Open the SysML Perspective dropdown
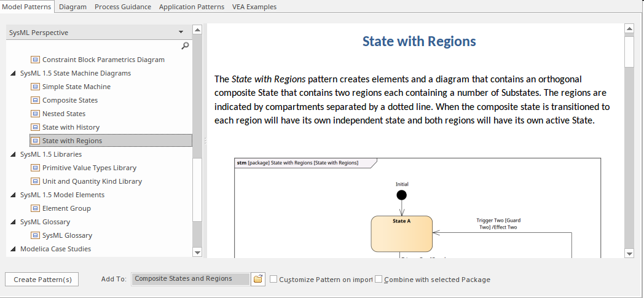The height and width of the screenshot is (298, 644). 181,33
